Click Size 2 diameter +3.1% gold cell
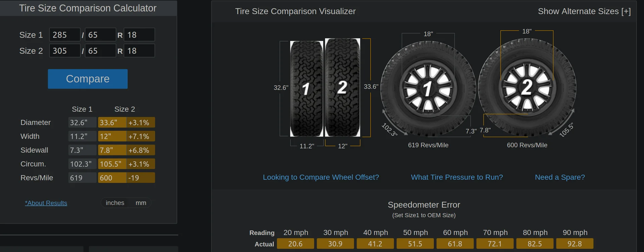644x252 pixels. [x=141, y=123]
